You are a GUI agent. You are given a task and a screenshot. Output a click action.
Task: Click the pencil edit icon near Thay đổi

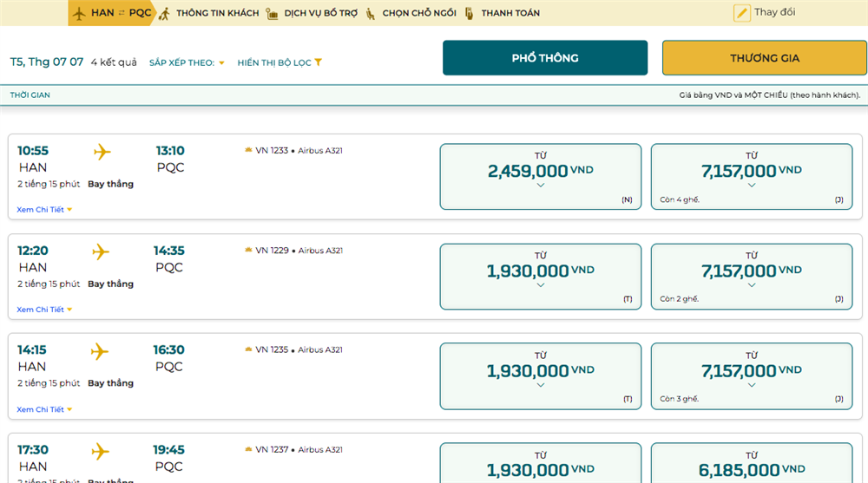pos(741,12)
